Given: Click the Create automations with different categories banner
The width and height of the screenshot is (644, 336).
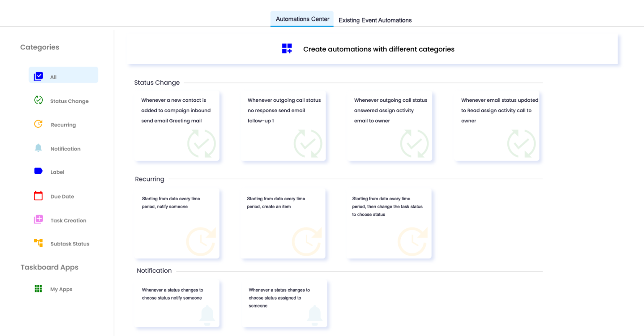Looking at the screenshot, I should coord(373,49).
